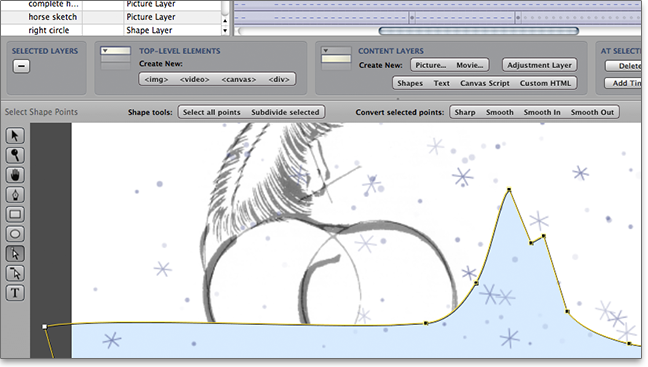Select the point conversion arrow tool
648x367 pixels.
[15, 273]
